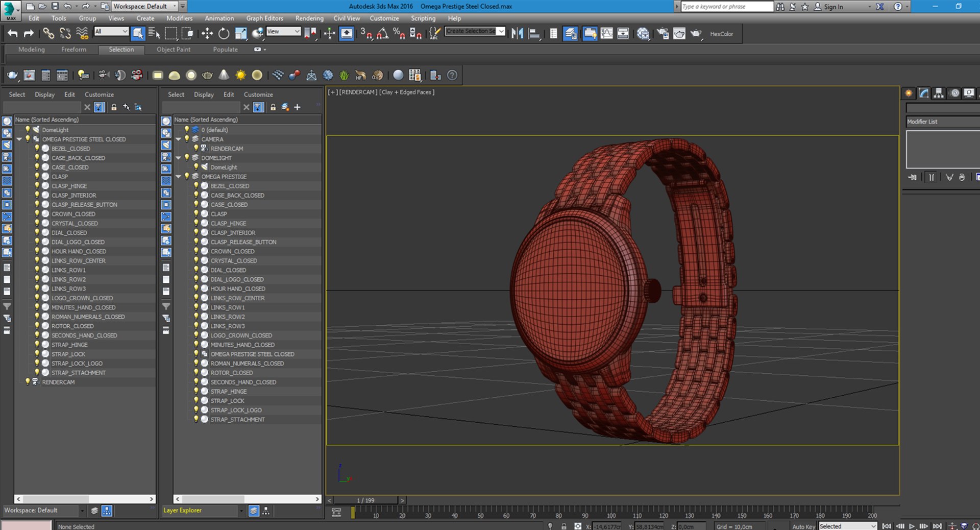
Task: Open the Modifier List dropdown
Action: click(943, 122)
